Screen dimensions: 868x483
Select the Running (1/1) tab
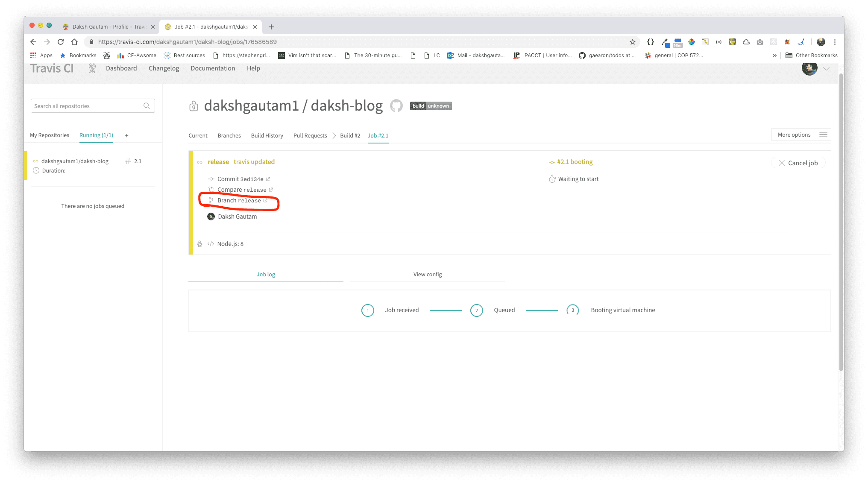pyautogui.click(x=96, y=135)
